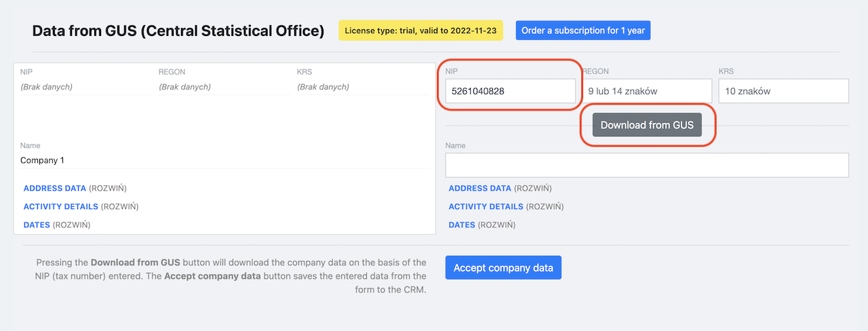The width and height of the screenshot is (868, 331).
Task: Expand ACTIVITY DETAILS in the right GUS form
Action: pyautogui.click(x=486, y=207)
